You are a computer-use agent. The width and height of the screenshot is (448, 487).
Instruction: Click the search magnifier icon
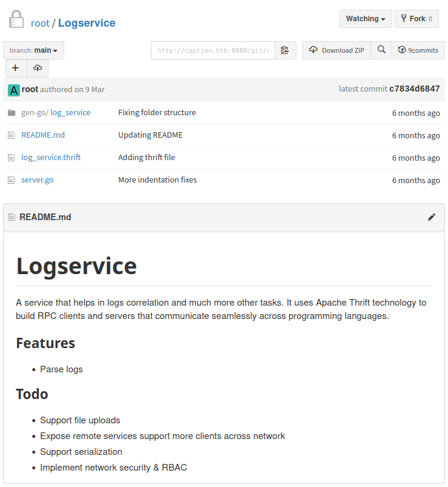(381, 50)
